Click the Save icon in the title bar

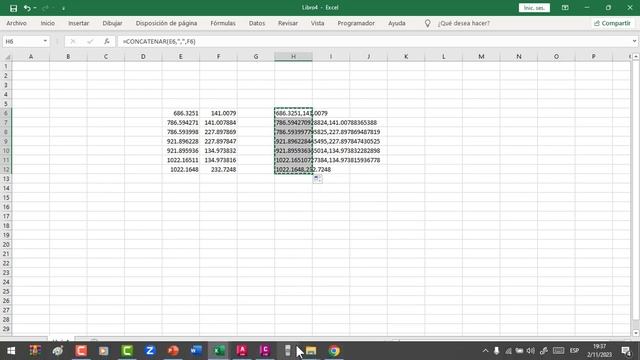tap(13, 8)
